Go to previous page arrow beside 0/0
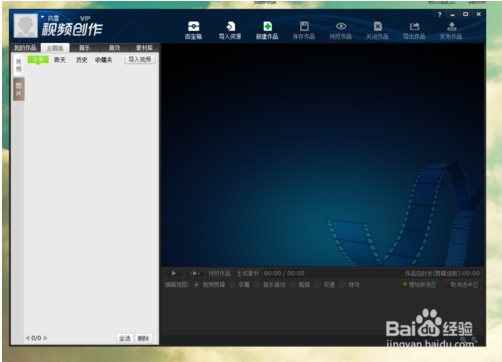 [x=28, y=338]
